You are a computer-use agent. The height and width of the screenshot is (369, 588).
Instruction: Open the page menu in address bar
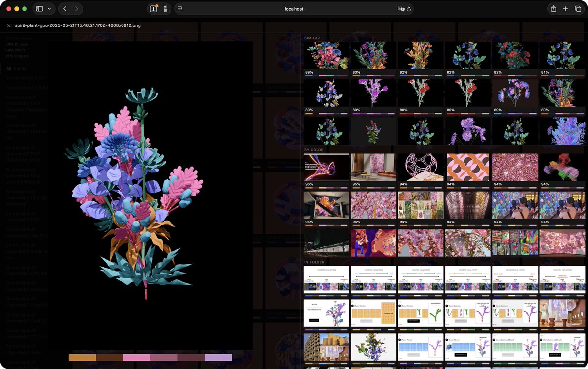click(x=180, y=9)
